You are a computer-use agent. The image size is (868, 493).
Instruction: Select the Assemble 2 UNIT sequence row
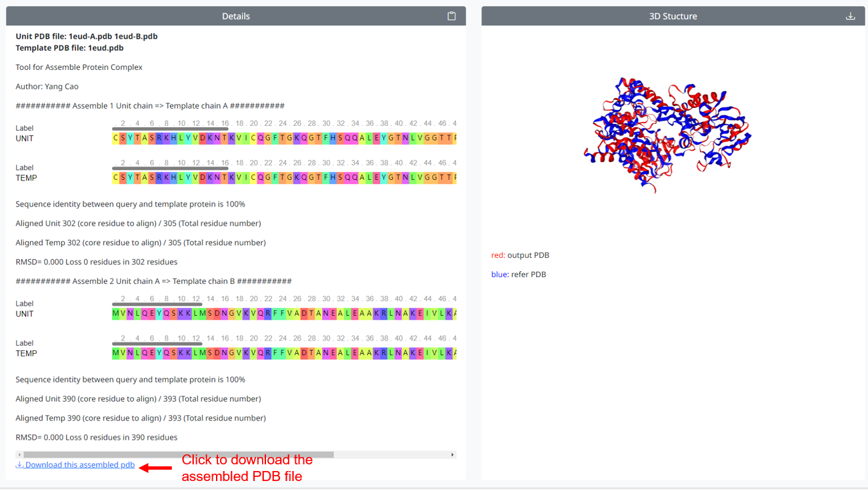pyautogui.click(x=284, y=314)
